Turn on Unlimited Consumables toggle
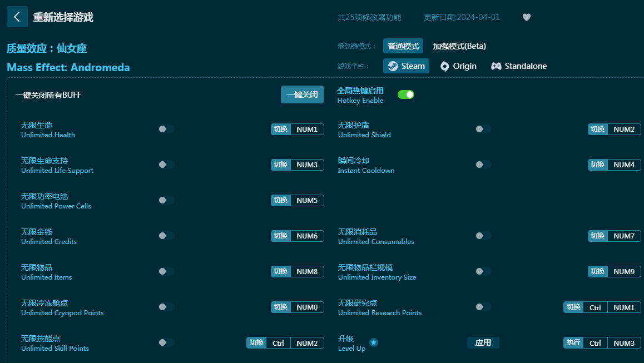The height and width of the screenshot is (363, 644). click(483, 236)
